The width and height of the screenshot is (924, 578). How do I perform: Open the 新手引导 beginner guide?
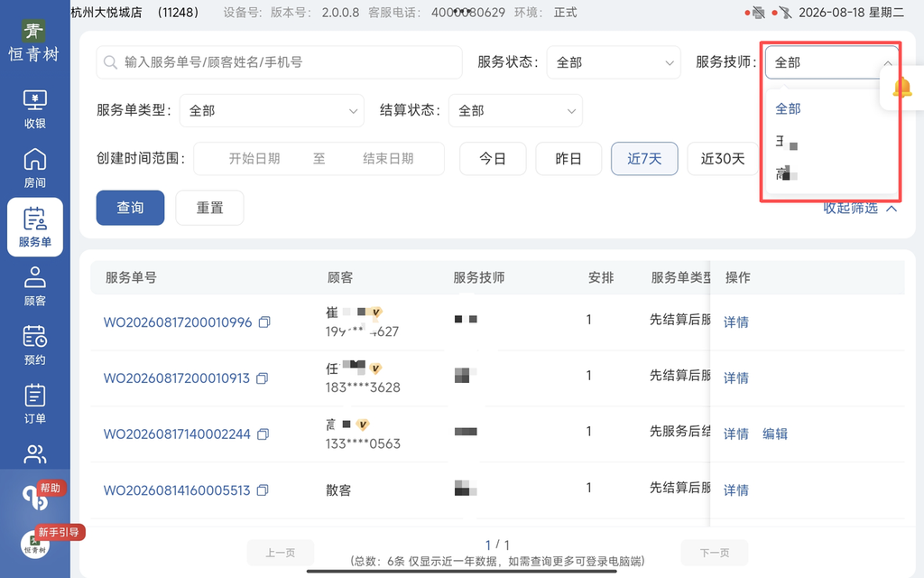(x=59, y=532)
